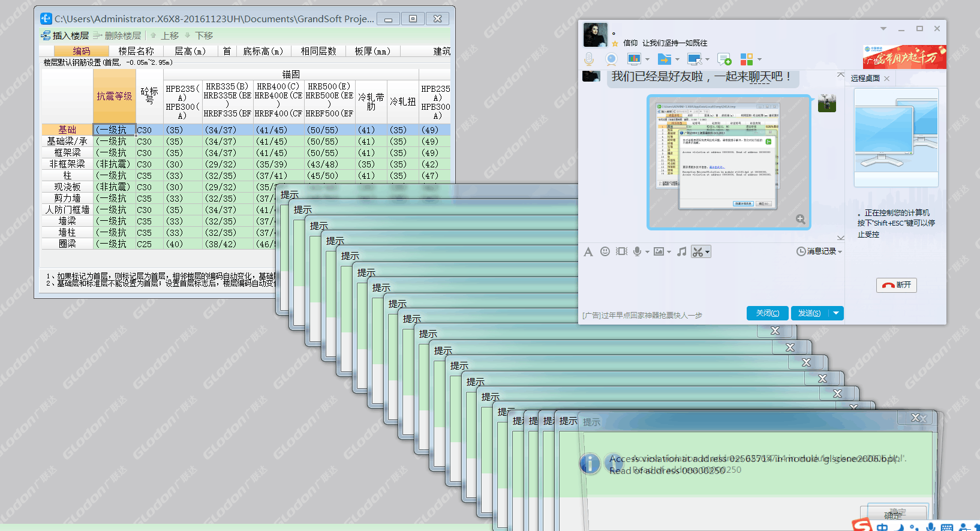Select the 框架梁 row label
980x531 pixels.
pos(67,153)
